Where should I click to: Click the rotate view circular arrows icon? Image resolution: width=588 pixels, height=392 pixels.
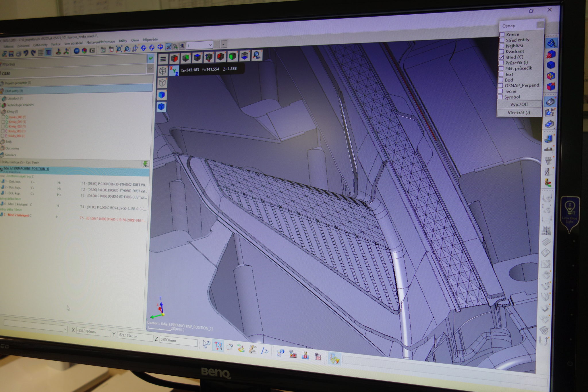point(160,47)
